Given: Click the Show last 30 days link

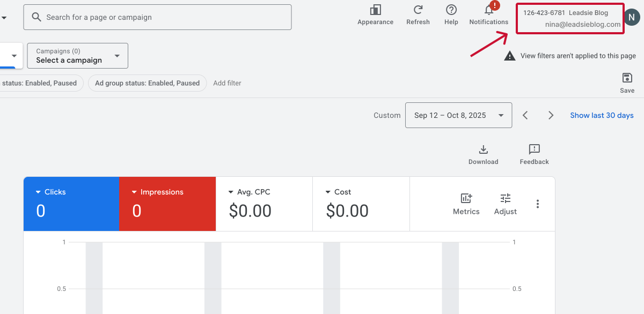Looking at the screenshot, I should pos(602,115).
